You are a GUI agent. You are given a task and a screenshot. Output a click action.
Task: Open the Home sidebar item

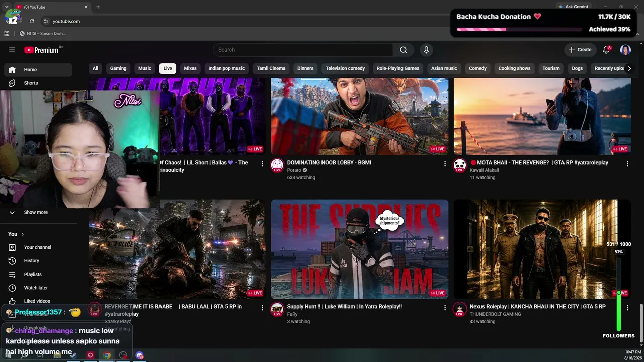pyautogui.click(x=38, y=70)
